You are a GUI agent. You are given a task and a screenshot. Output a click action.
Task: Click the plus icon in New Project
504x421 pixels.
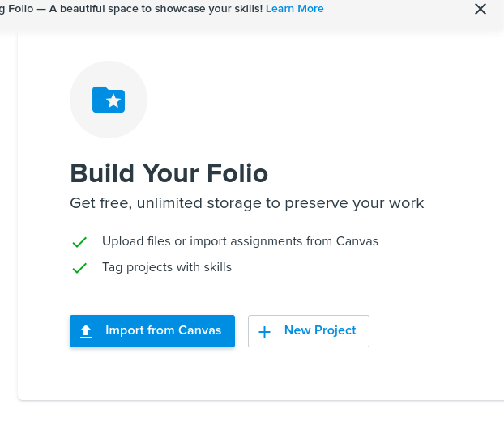264,331
